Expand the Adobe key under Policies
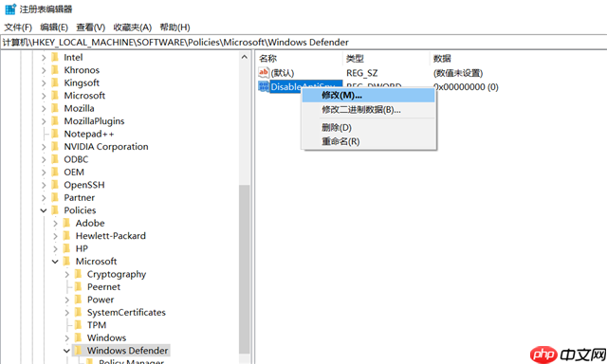This screenshot has height=364, width=607. click(55, 224)
